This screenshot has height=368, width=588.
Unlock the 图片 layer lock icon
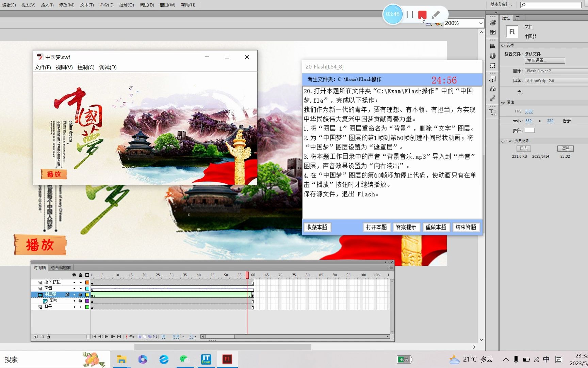[80, 301]
